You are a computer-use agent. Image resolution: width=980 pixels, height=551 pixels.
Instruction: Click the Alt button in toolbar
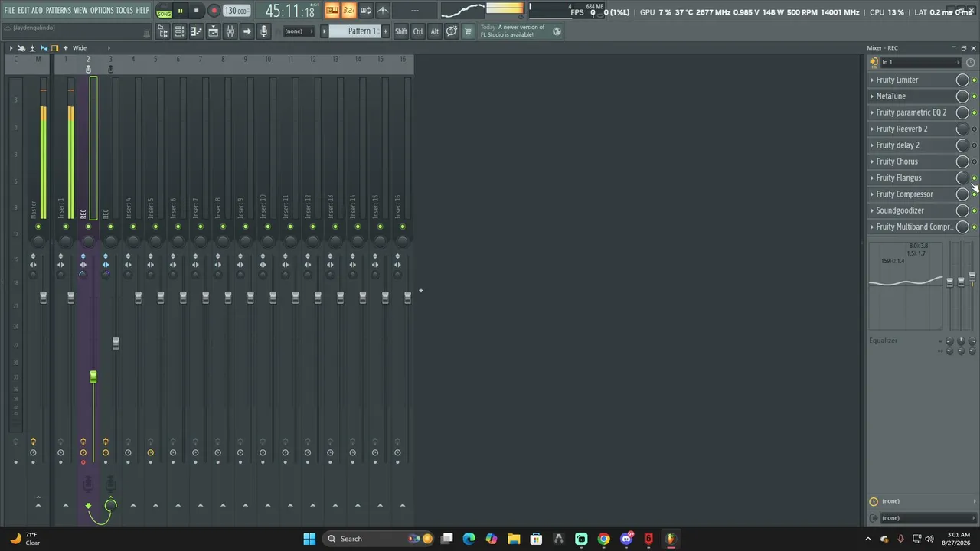click(x=435, y=31)
